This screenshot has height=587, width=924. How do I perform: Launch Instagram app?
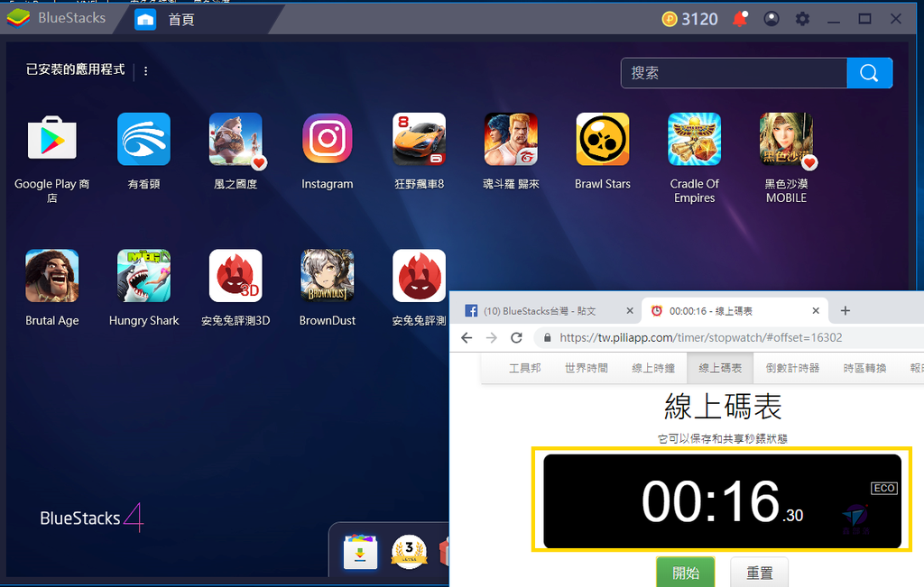pos(328,139)
